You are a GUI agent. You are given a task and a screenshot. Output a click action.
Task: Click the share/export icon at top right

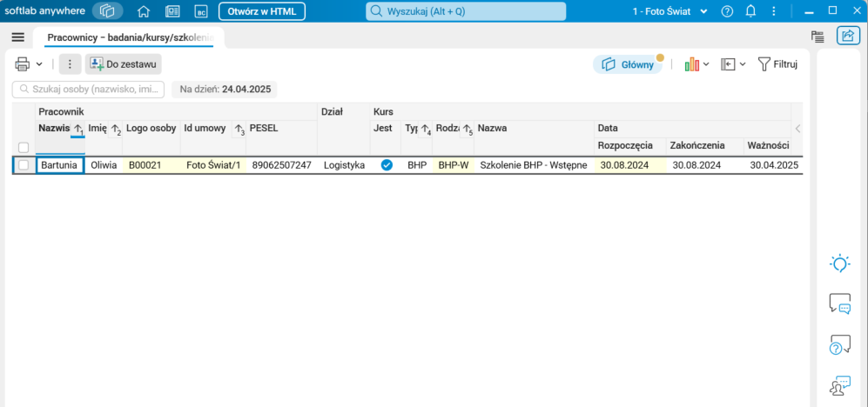point(848,36)
